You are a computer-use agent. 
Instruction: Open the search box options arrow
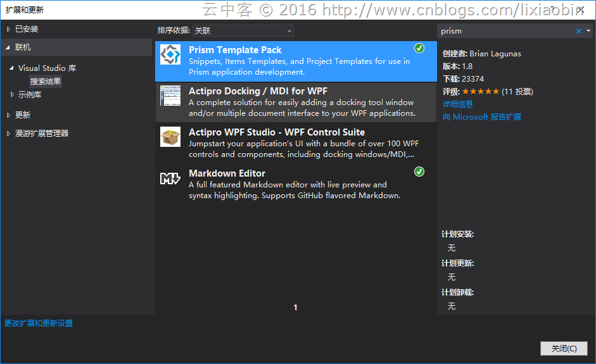(x=588, y=31)
